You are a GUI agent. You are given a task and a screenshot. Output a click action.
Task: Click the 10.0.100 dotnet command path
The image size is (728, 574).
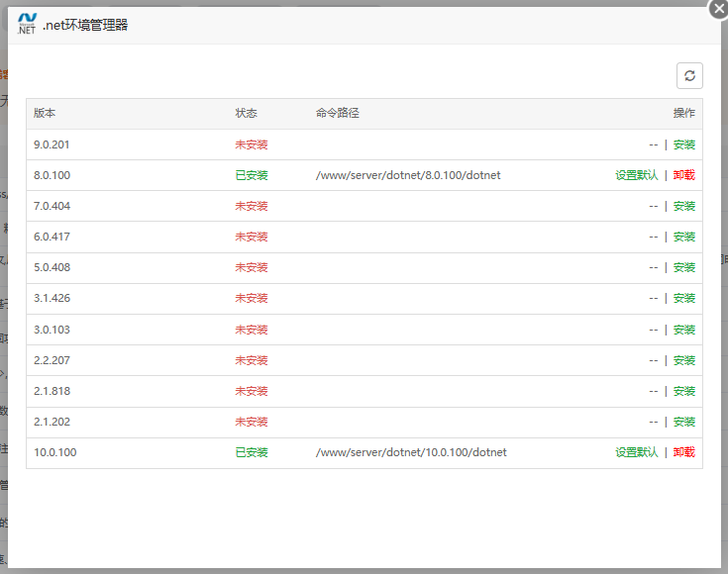click(410, 452)
